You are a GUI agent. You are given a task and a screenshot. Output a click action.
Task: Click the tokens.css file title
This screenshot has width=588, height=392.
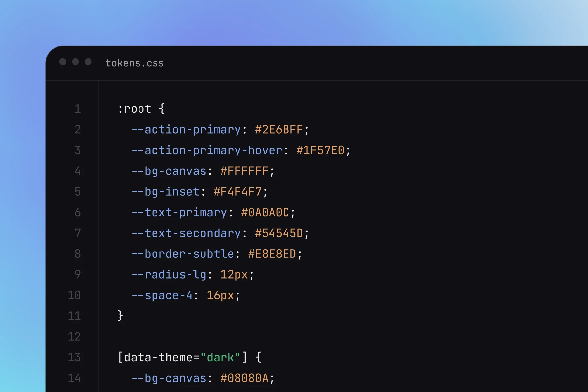click(x=135, y=63)
